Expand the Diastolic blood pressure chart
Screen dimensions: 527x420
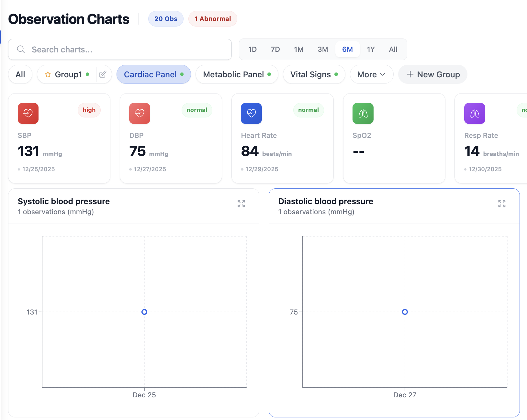tap(502, 204)
